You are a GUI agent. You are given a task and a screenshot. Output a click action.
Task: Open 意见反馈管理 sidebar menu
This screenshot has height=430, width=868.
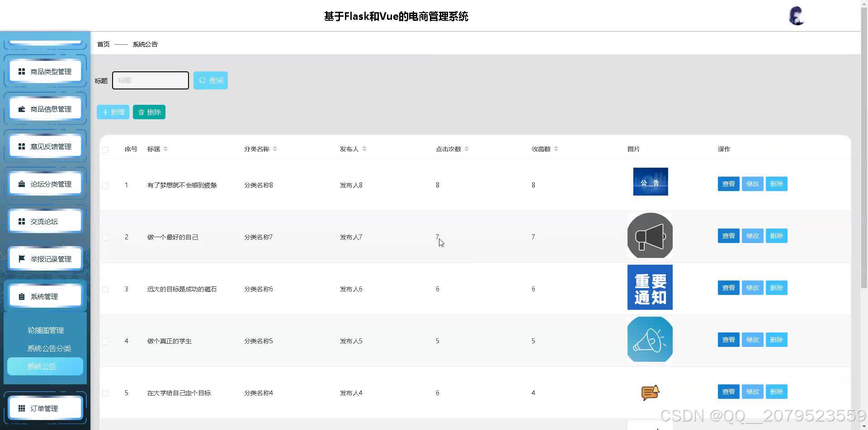[45, 146]
